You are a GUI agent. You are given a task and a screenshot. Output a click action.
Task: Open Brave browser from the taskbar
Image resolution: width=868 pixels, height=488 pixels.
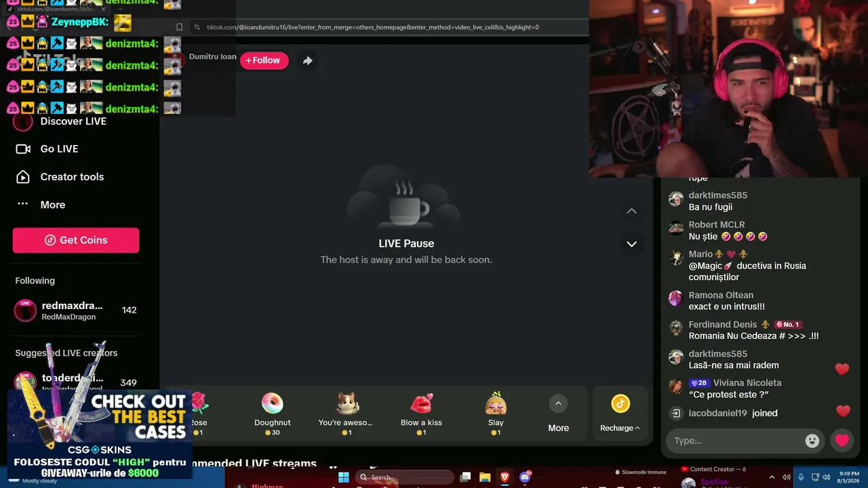505,477
